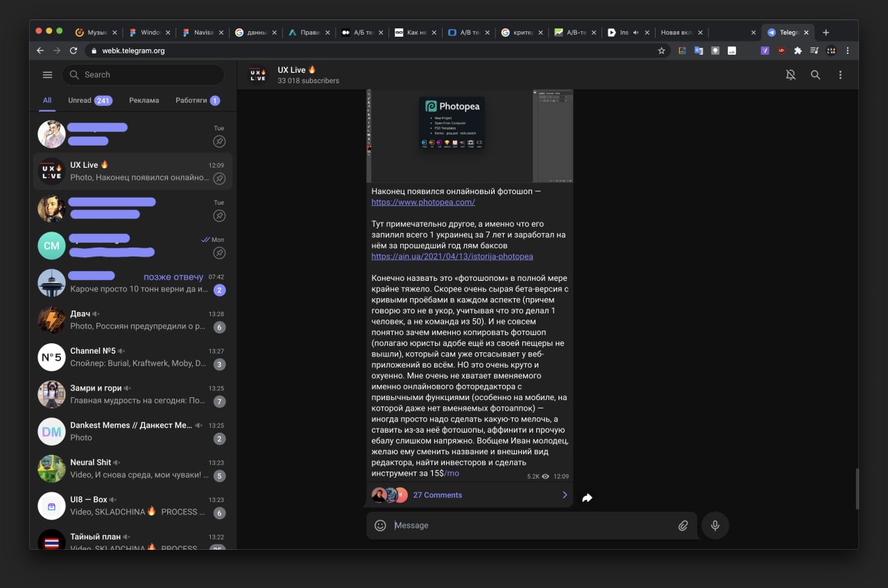The height and width of the screenshot is (588, 888).
Task: Close the Ins browser tab
Action: coord(647,33)
